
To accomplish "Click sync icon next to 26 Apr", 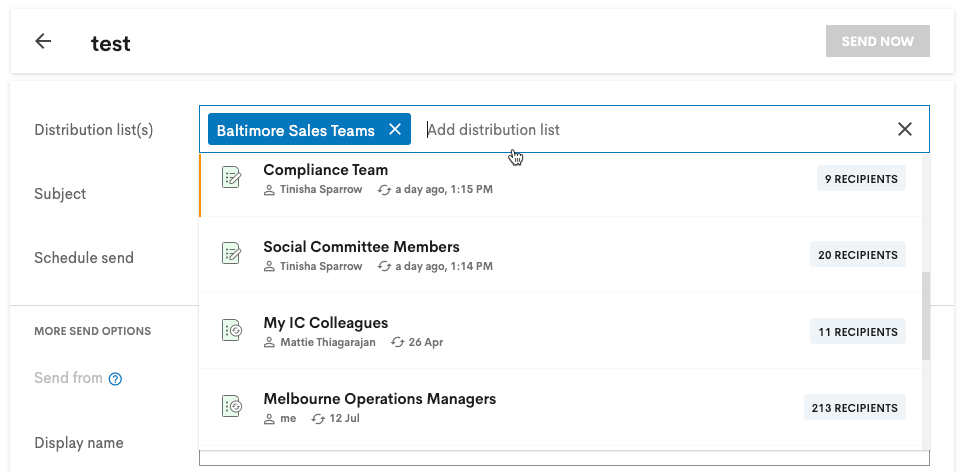I will tap(398, 342).
